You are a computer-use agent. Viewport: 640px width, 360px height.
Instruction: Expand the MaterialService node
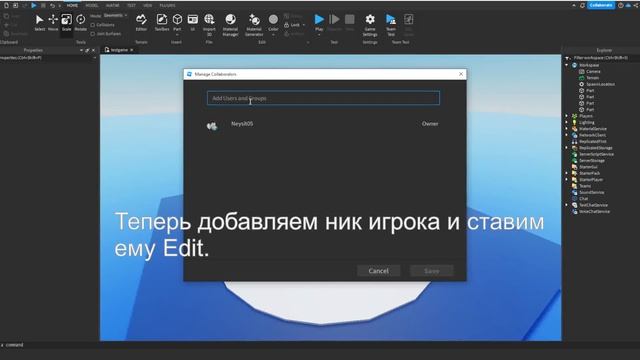[x=567, y=129]
